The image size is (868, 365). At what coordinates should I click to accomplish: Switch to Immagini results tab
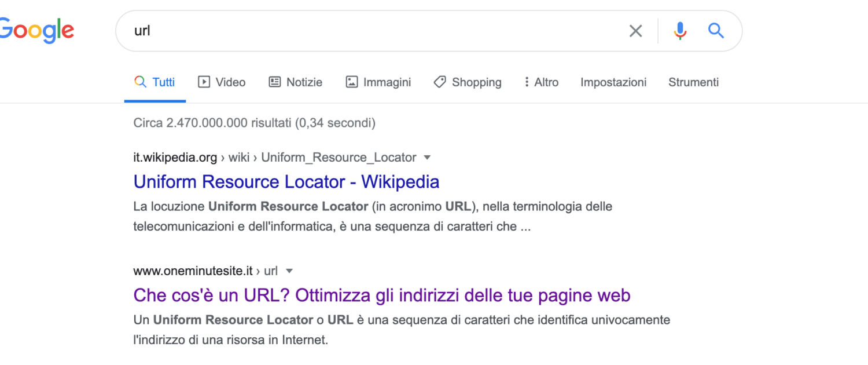378,82
